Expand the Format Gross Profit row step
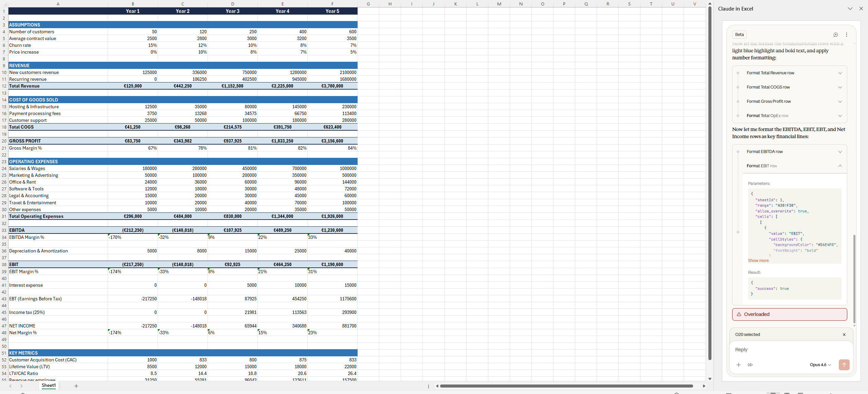This screenshot has width=868, height=394. (x=840, y=101)
